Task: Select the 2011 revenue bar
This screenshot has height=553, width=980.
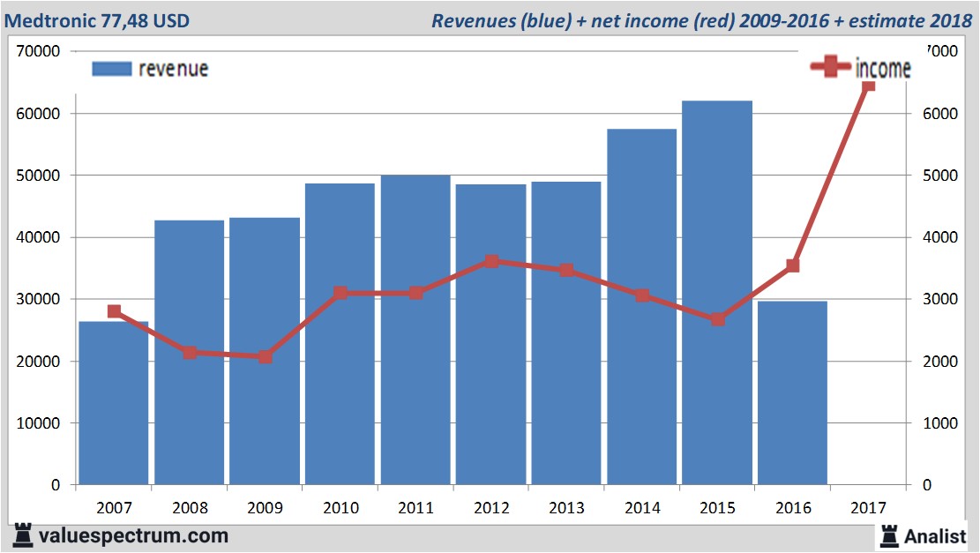Action: [415, 330]
